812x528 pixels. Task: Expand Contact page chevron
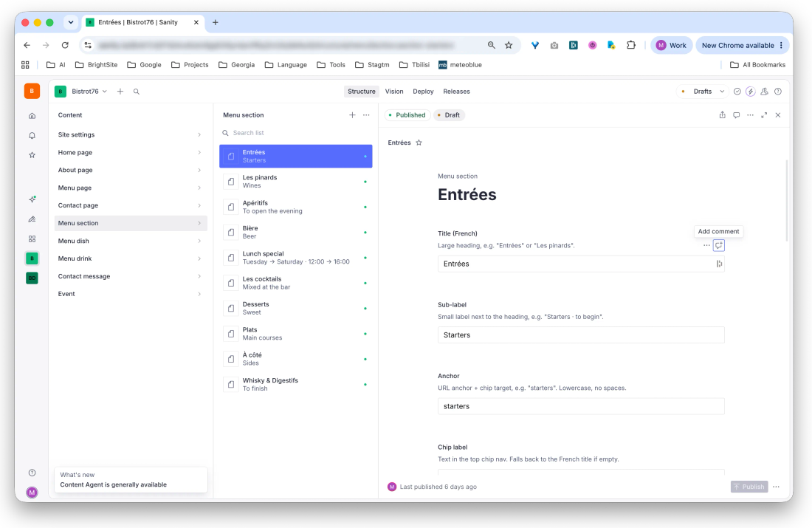pyautogui.click(x=199, y=205)
